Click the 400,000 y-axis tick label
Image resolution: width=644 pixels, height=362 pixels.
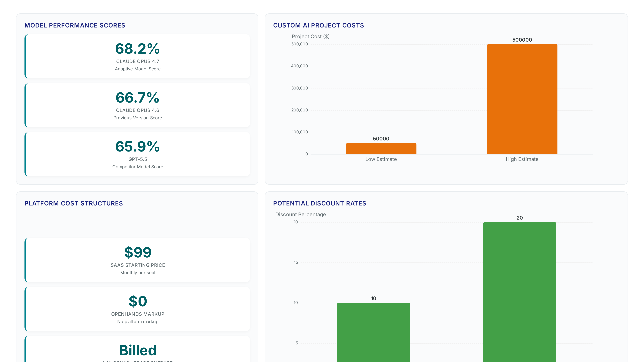coord(300,66)
